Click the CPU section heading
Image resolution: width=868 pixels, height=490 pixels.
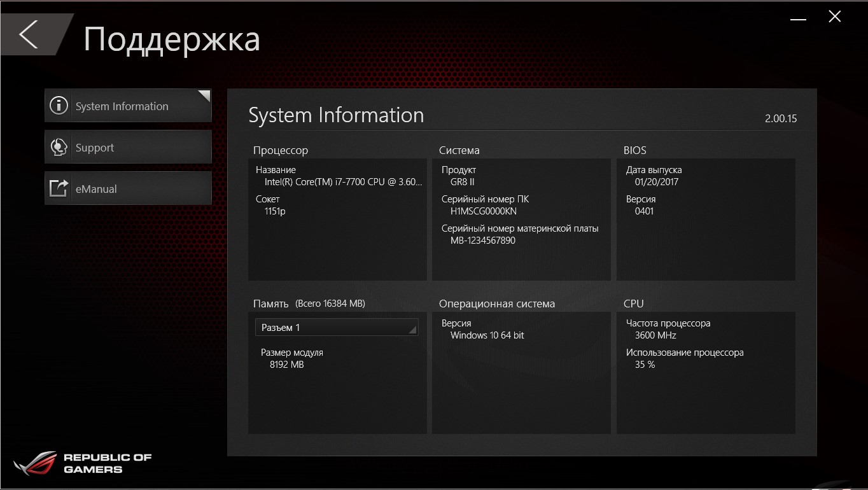coord(634,304)
